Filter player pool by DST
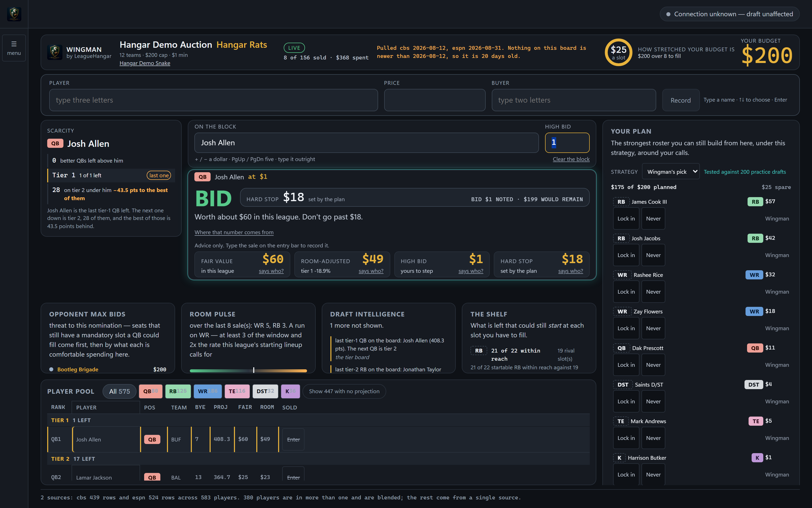This screenshot has width=812, height=508. coord(265,391)
